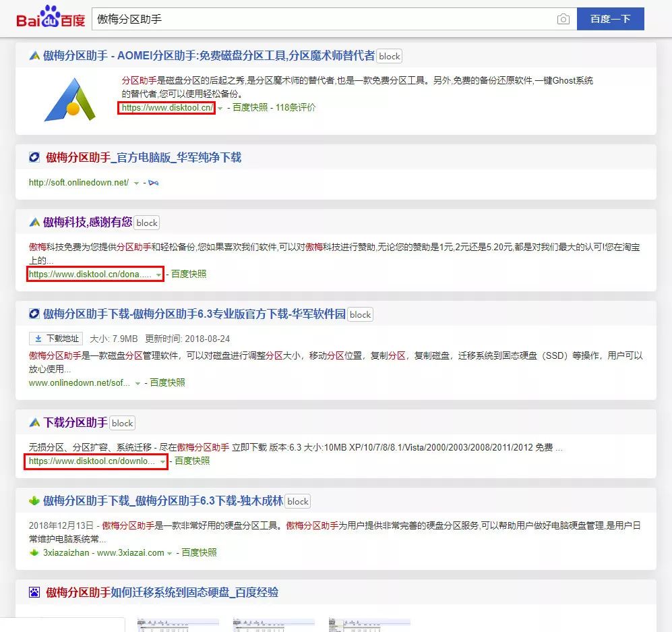Click the first screenshot thumbnail at the bottom
This screenshot has width=672, height=632.
point(177,624)
